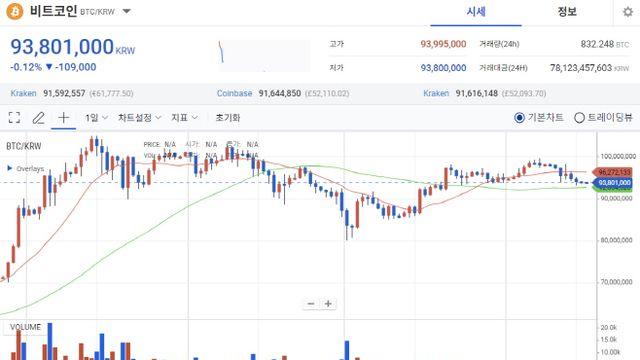Open the settings gear icon
Viewport: 640px width, 360px height.
pyautogui.click(x=628, y=12)
